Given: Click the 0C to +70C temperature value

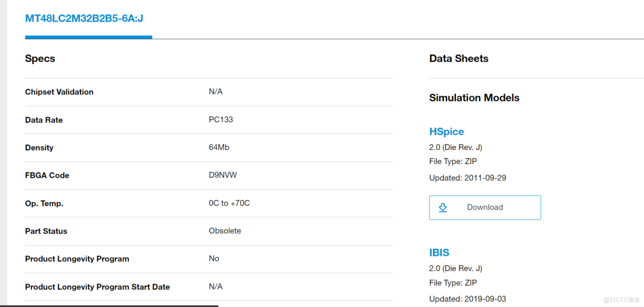Looking at the screenshot, I should click(x=230, y=203).
